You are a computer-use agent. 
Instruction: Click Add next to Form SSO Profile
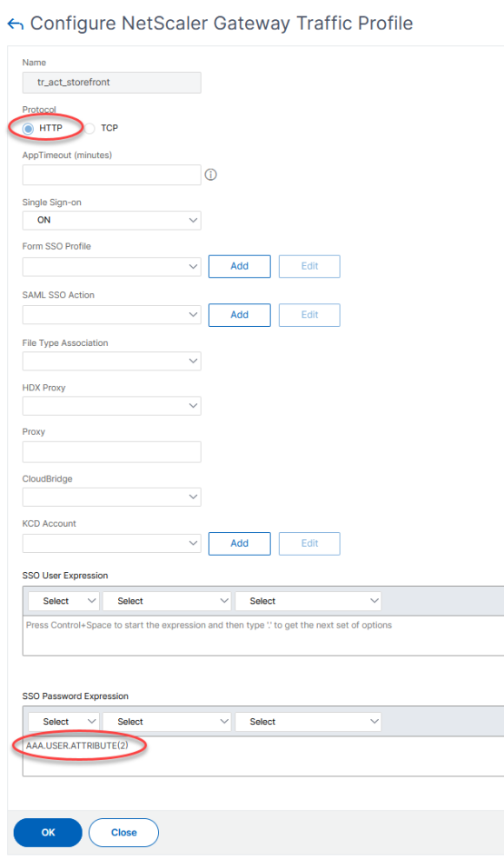(239, 266)
